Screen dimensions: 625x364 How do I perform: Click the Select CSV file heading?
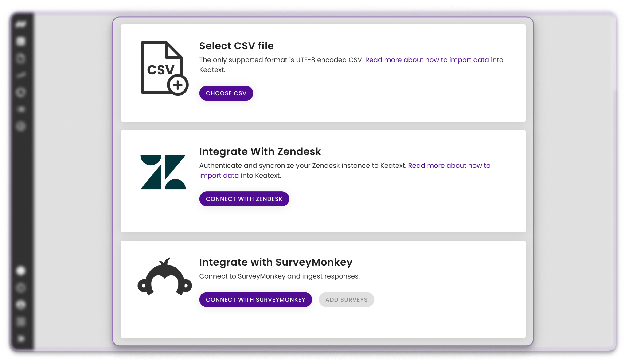[236, 46]
